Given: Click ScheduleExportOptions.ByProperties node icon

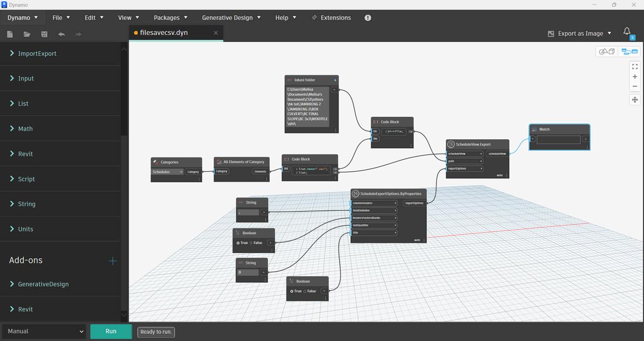Looking at the screenshot, I should (x=355, y=193).
